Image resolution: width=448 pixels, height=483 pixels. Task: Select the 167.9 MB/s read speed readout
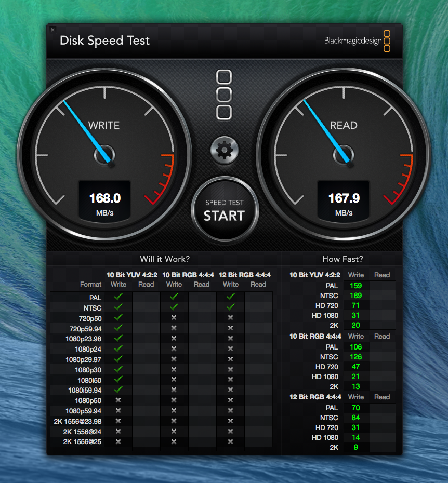344,202
